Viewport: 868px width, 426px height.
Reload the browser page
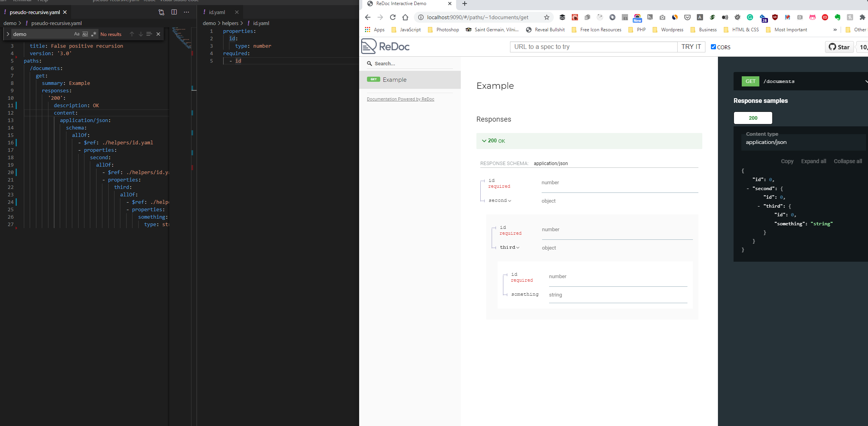click(393, 17)
